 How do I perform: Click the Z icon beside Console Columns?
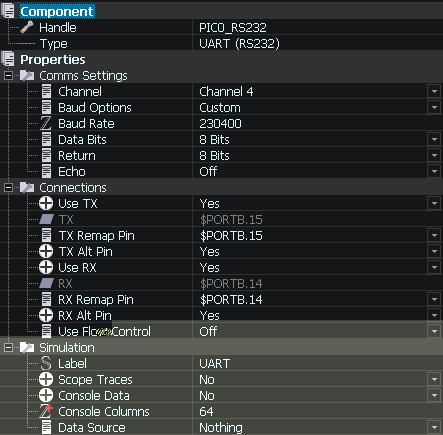46,411
